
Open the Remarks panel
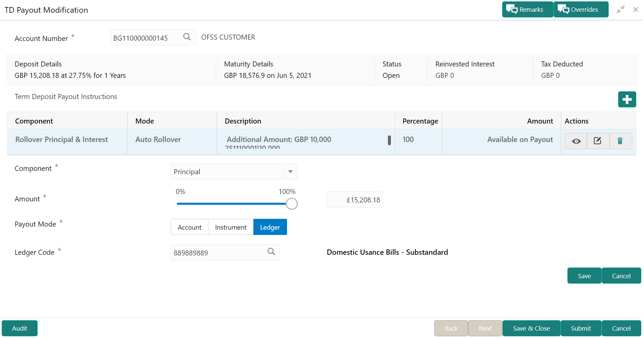pos(528,9)
